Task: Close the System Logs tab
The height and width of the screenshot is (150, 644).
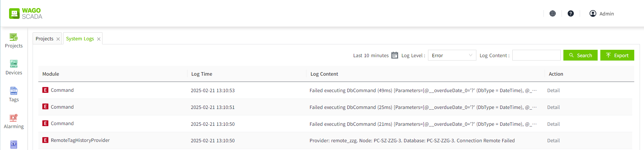Action: (99, 39)
